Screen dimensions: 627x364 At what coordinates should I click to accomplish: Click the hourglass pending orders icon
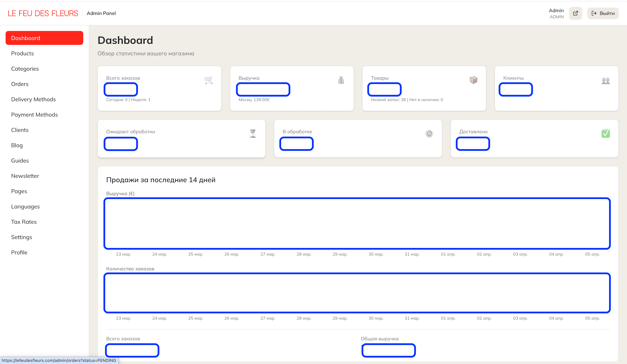click(253, 133)
